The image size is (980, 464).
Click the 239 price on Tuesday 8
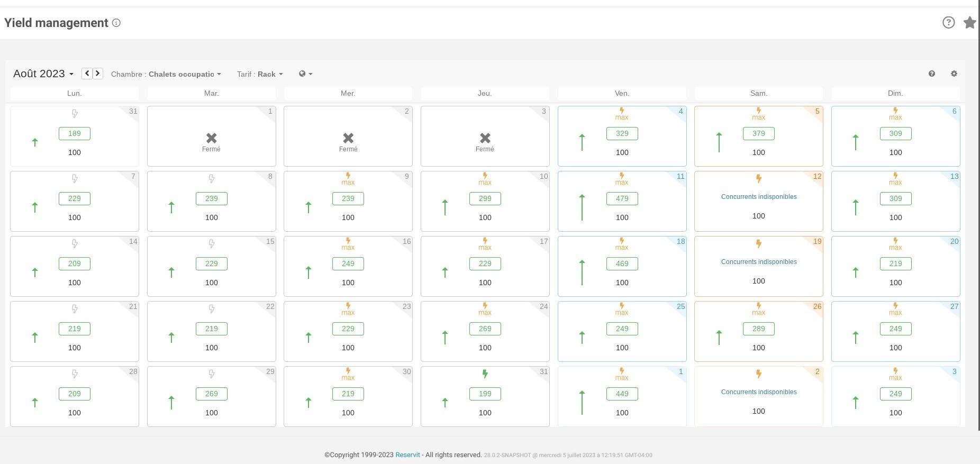click(x=211, y=198)
